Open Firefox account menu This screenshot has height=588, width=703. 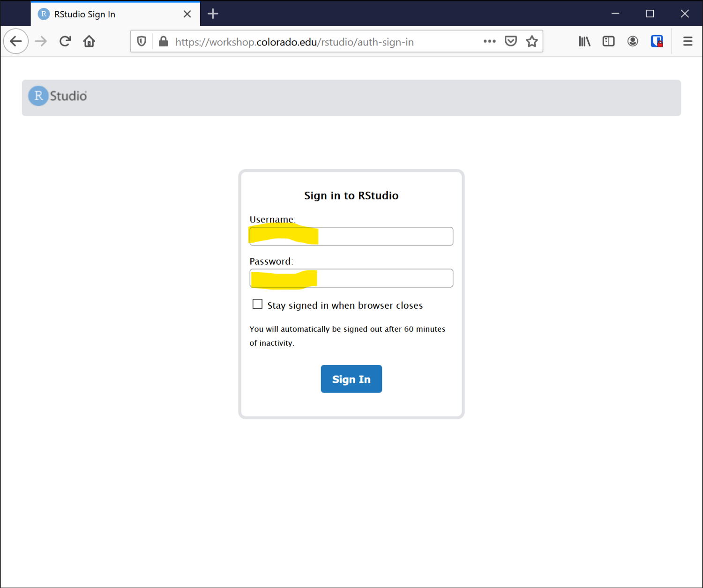click(633, 41)
